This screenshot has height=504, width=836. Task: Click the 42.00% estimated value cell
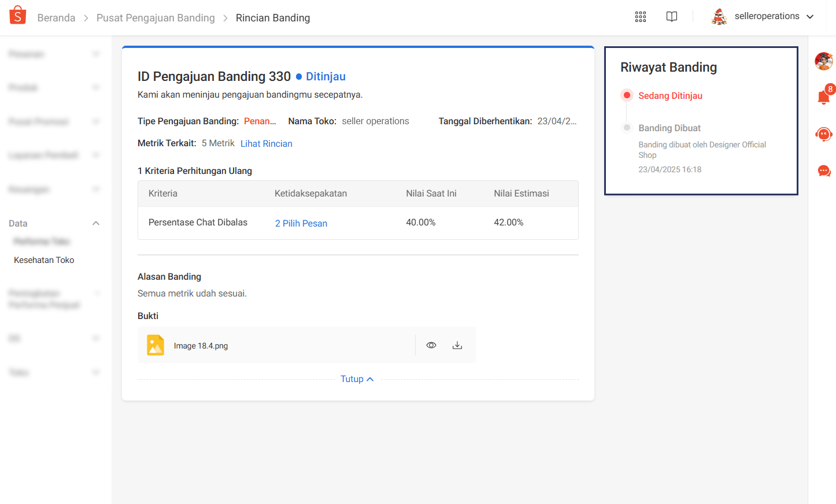click(509, 222)
